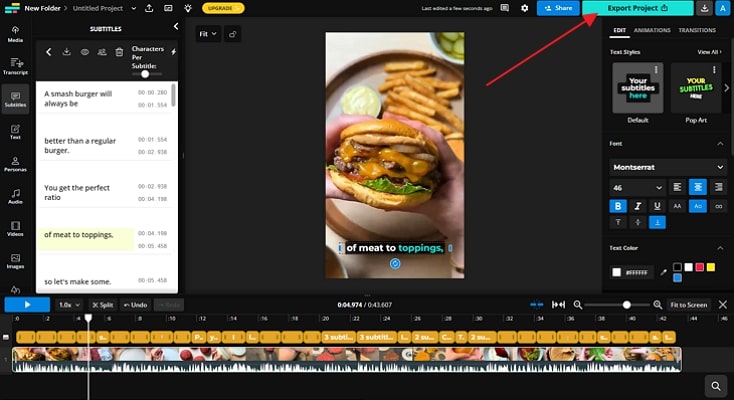Image resolution: width=734 pixels, height=400 pixels.
Task: Zoom in the timeline with magnifier plus
Action: click(x=658, y=305)
